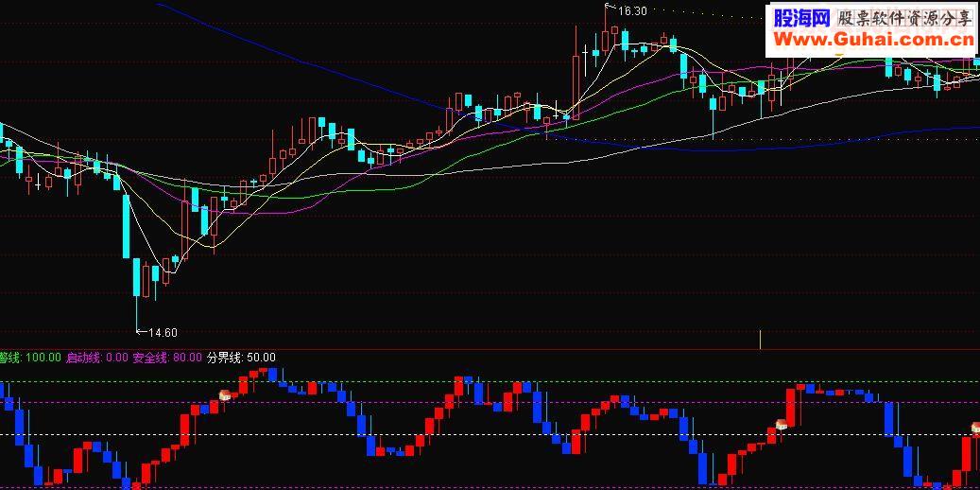Click the 14.60 lowest price label
Image resolution: width=980 pixels, height=490 pixels.
(x=163, y=333)
